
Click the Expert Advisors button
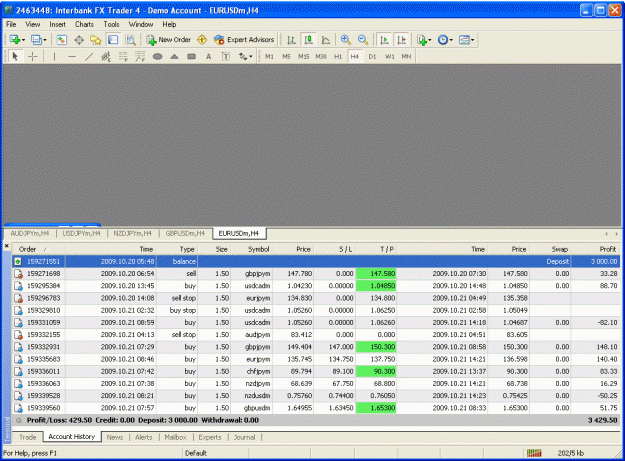click(244, 40)
